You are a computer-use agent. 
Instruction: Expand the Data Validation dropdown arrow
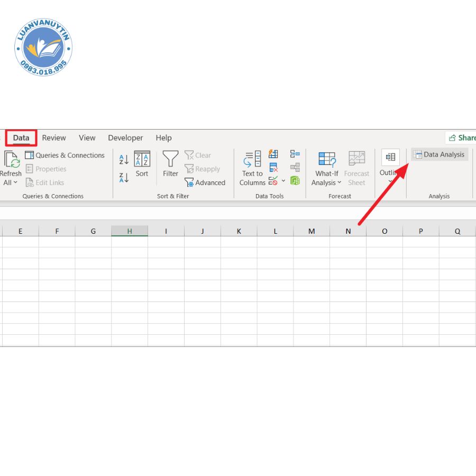[x=283, y=181]
